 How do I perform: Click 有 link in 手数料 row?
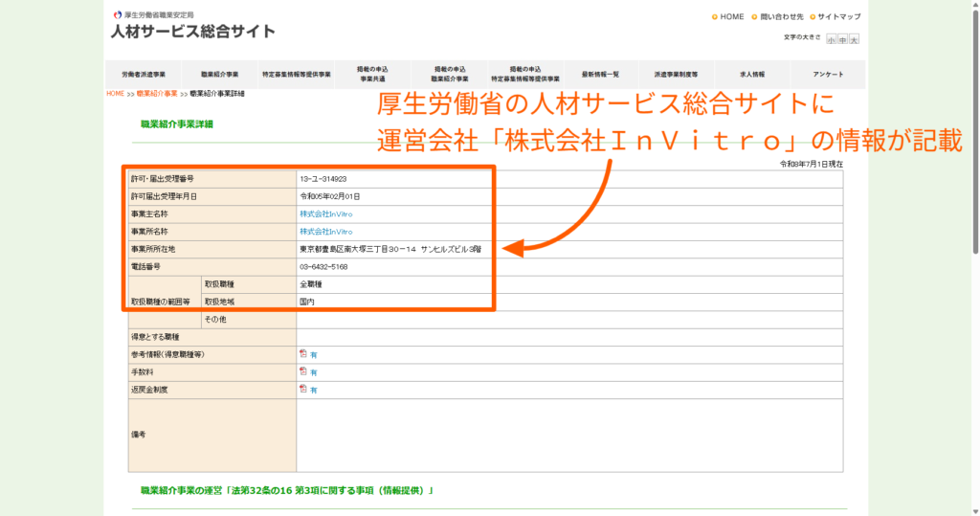click(x=314, y=372)
